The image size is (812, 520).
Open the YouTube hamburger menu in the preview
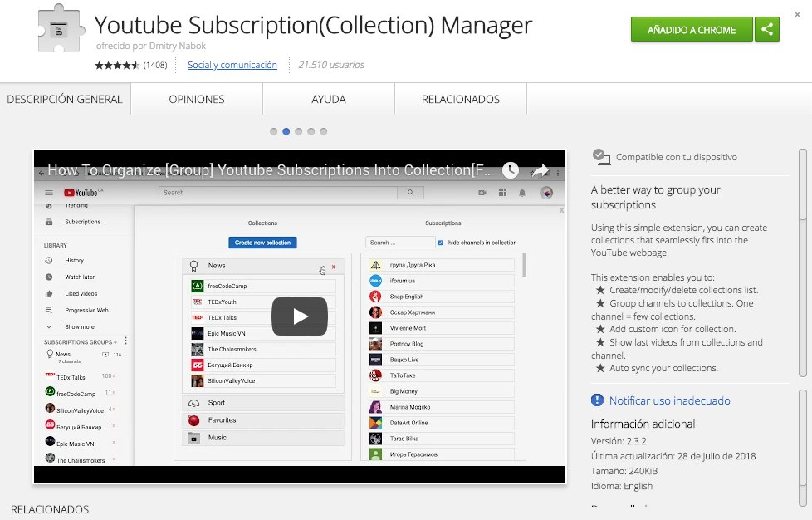[49, 193]
